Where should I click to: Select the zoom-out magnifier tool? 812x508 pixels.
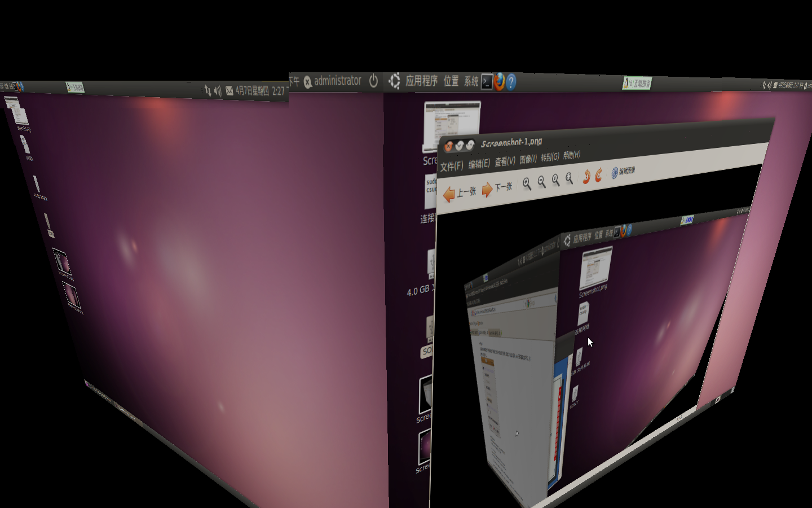pyautogui.click(x=540, y=181)
